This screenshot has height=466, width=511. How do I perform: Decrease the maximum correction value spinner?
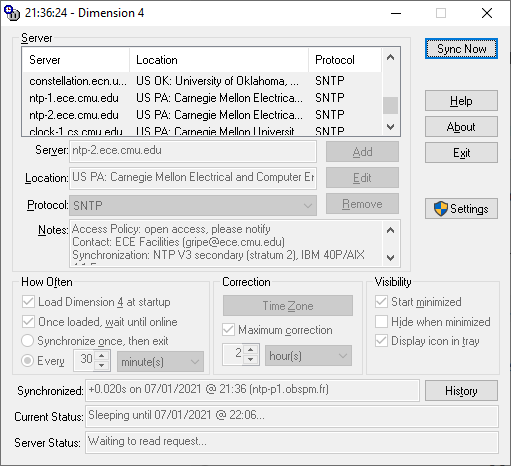(251, 360)
